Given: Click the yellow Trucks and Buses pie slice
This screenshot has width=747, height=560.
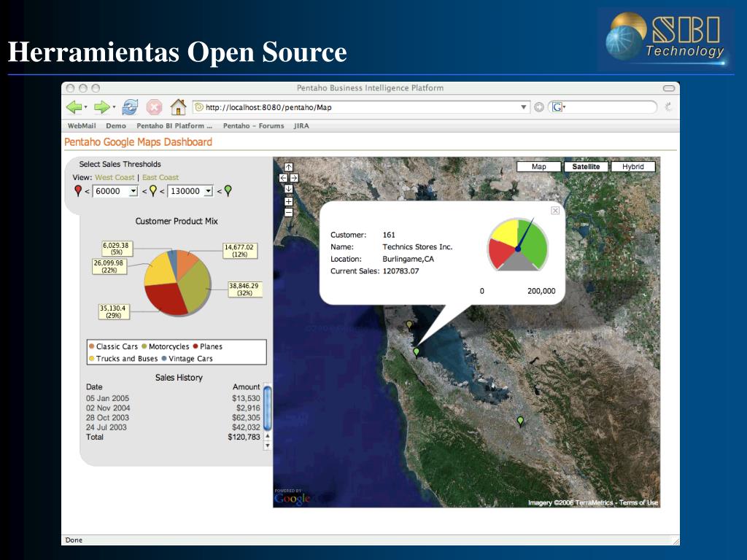Looking at the screenshot, I should click(x=160, y=269).
